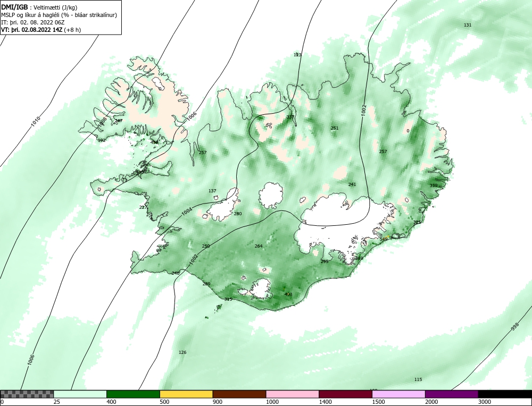This screenshot has height=406, width=532.
Task: Click the 'DMI/IGB : Veltimætti (J/kg)' title line
Action: click(x=39, y=7)
